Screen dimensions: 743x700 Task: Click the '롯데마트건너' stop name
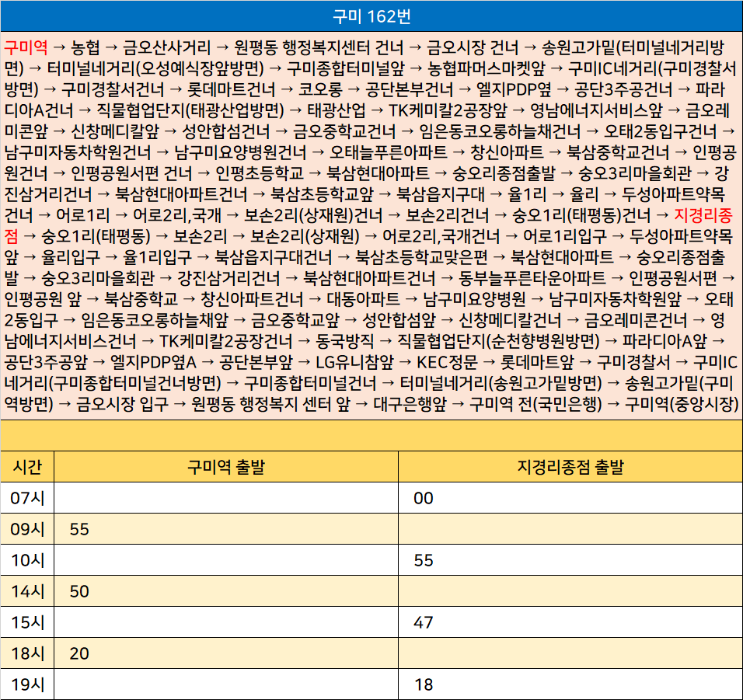[232, 89]
